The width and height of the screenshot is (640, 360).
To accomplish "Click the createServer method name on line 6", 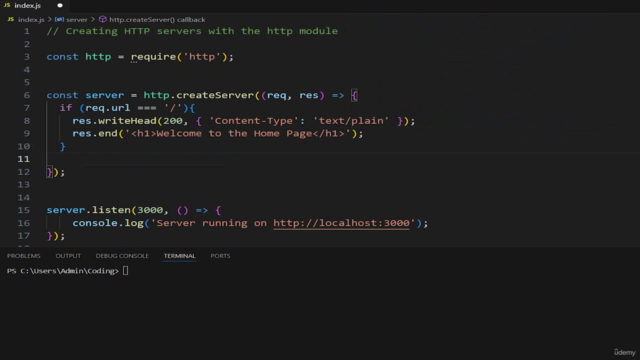I will click(215, 95).
